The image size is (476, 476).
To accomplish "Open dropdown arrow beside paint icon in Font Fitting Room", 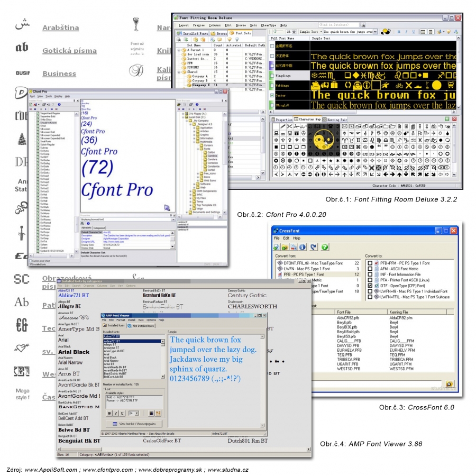I will click(x=444, y=32).
